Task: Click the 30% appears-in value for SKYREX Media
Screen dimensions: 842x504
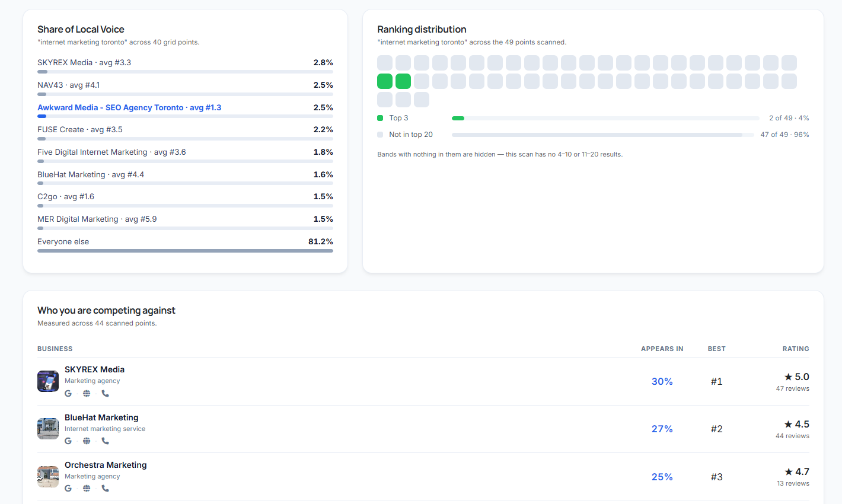Action: [662, 381]
